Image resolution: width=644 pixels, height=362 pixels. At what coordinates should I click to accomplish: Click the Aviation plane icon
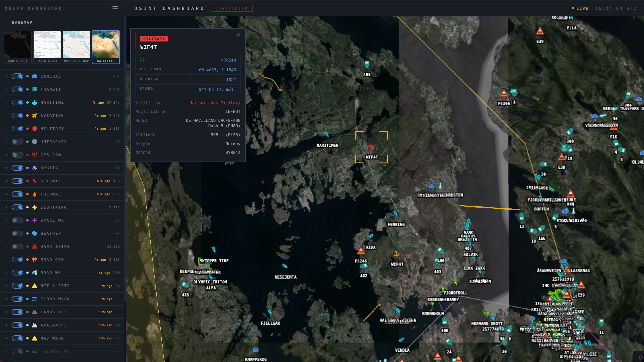pos(35,115)
